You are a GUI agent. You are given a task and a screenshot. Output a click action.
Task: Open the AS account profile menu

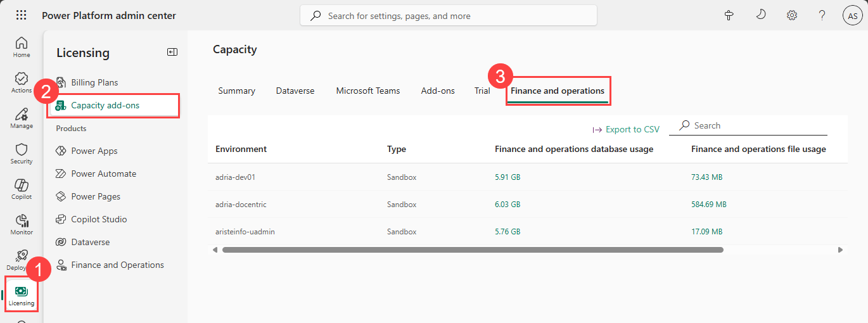coord(852,16)
